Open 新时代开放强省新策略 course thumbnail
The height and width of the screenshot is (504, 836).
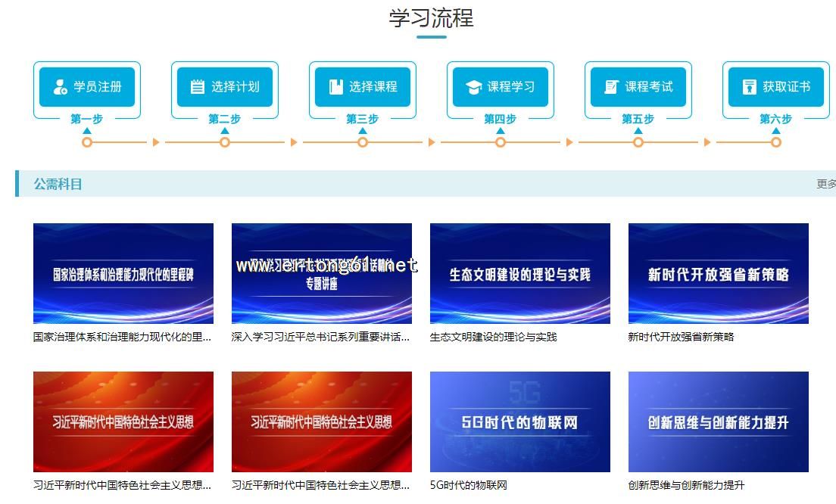point(719,273)
